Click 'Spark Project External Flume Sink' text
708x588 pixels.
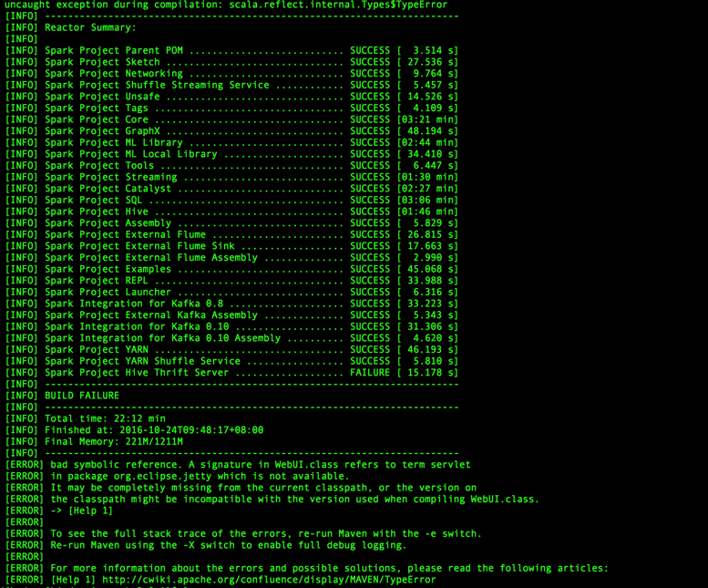(x=139, y=246)
